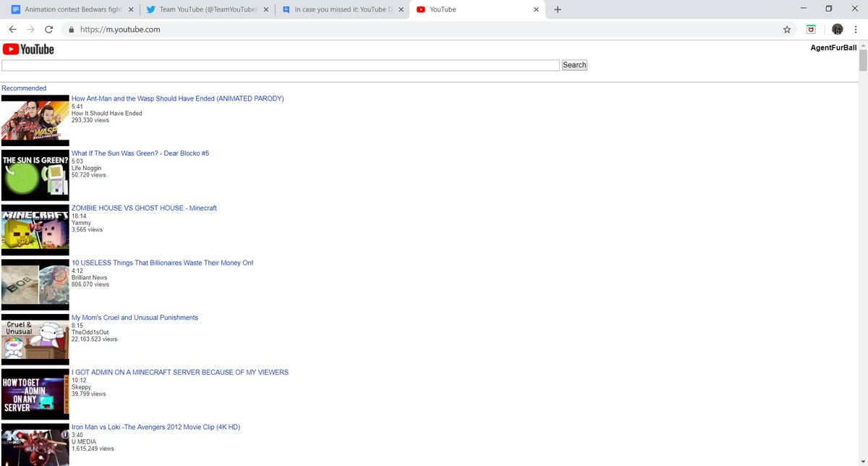This screenshot has height=466, width=868.
Task: Click the Life Noggin channel name
Action: click(x=87, y=168)
